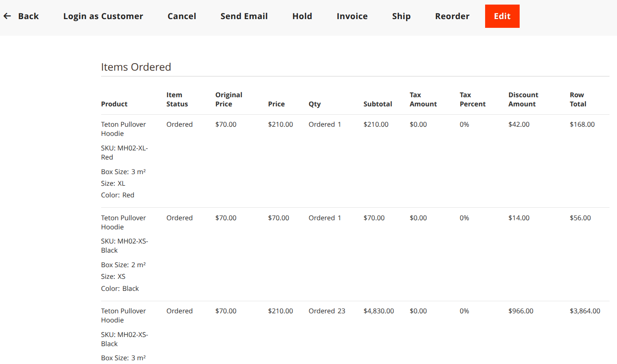Cancel this order

pyautogui.click(x=181, y=16)
